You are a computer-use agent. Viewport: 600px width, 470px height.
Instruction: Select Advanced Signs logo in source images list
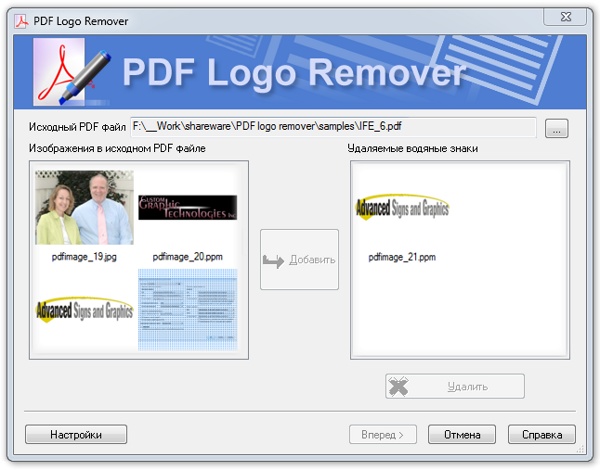(x=84, y=311)
